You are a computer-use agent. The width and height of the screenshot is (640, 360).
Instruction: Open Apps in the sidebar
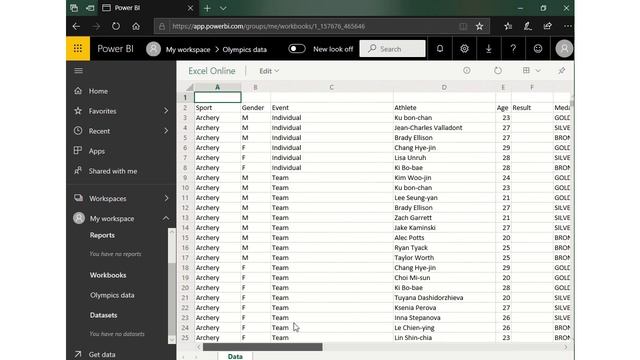(97, 151)
